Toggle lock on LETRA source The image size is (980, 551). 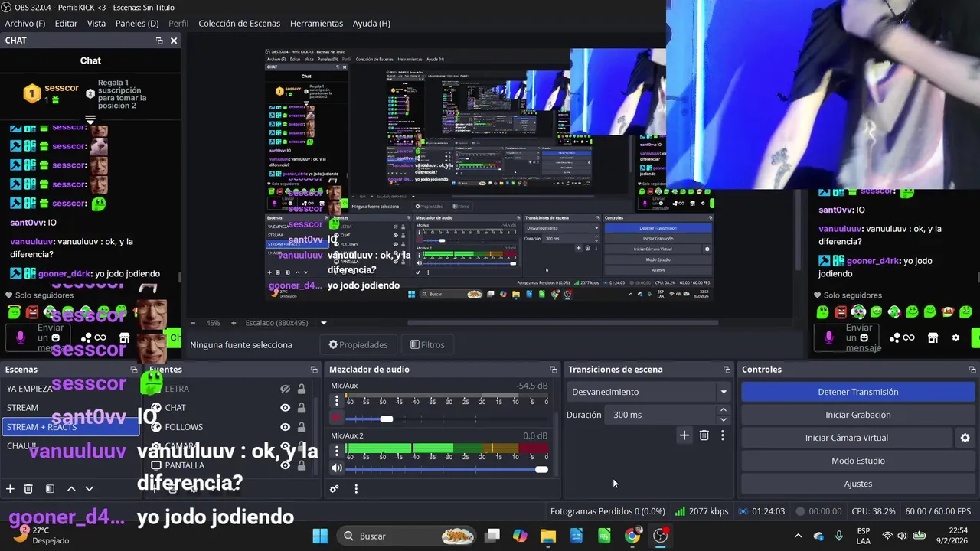[302, 389]
